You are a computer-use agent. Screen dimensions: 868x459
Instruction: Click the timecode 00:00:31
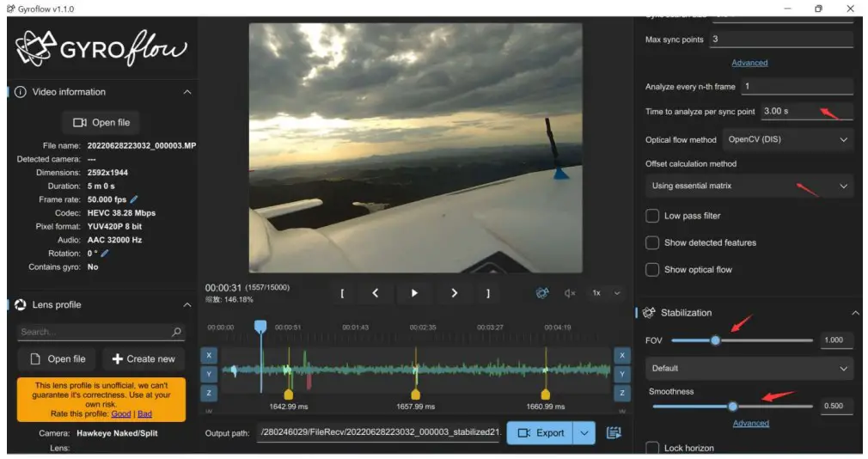tap(223, 287)
